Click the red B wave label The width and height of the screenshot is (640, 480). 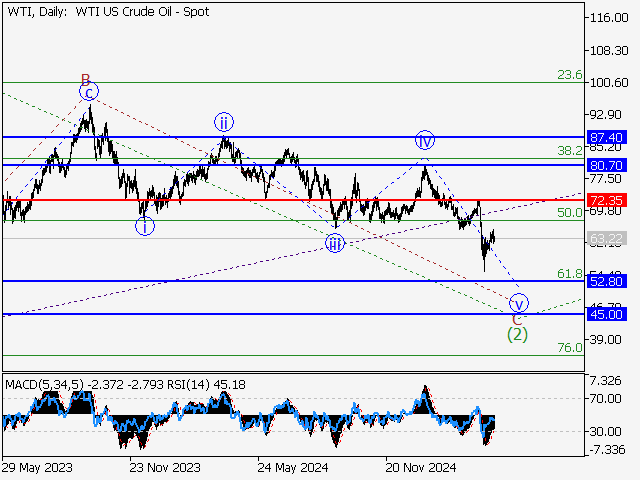(86, 79)
